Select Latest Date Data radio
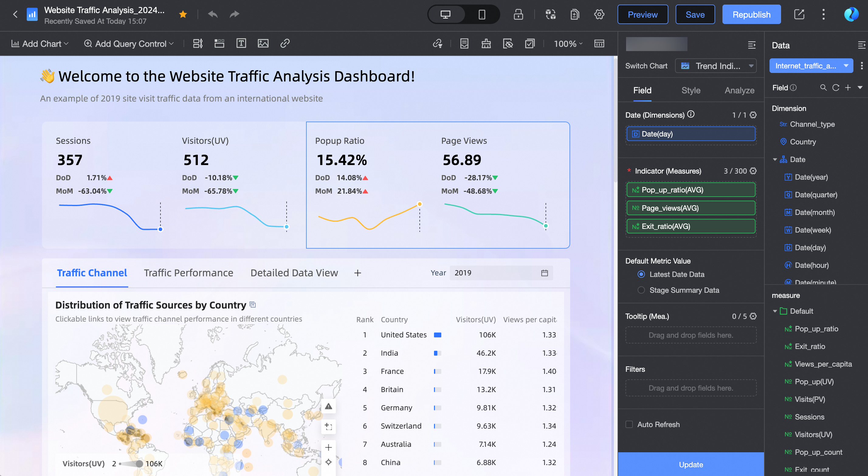The width and height of the screenshot is (868, 476). pos(641,274)
